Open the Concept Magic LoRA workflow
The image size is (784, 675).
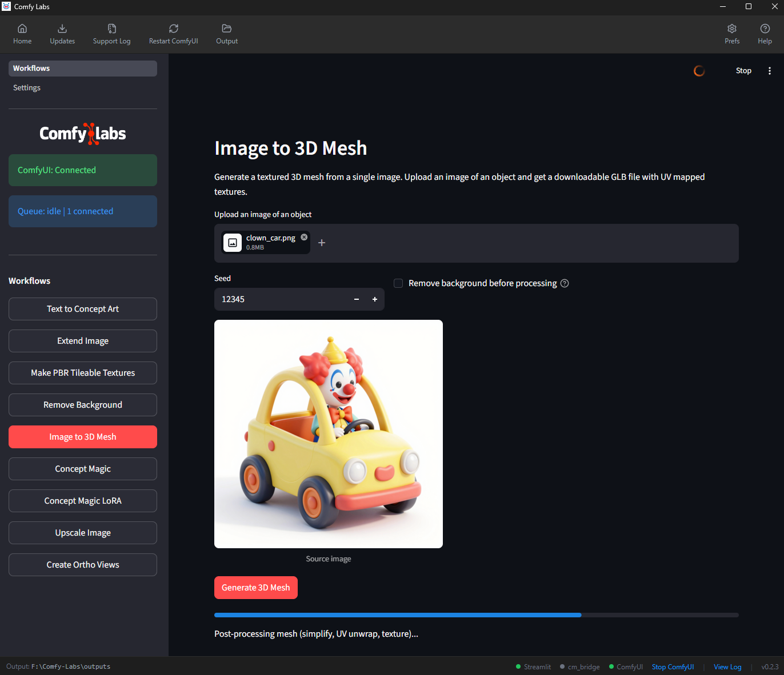tap(83, 501)
